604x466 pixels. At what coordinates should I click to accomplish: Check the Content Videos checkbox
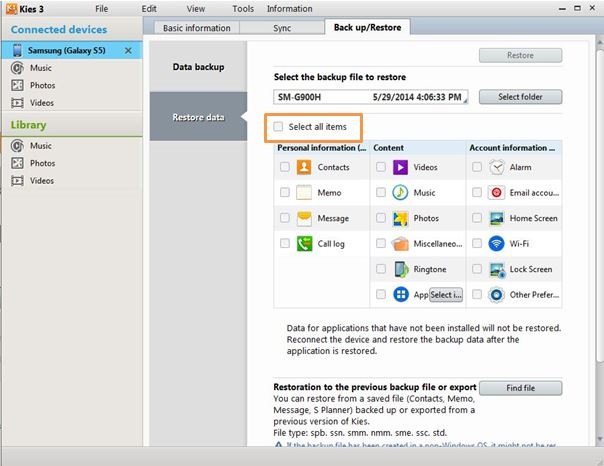pos(381,167)
